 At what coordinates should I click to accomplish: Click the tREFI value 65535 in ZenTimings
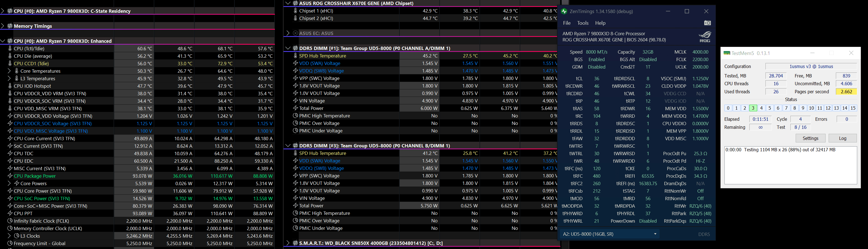click(648, 176)
